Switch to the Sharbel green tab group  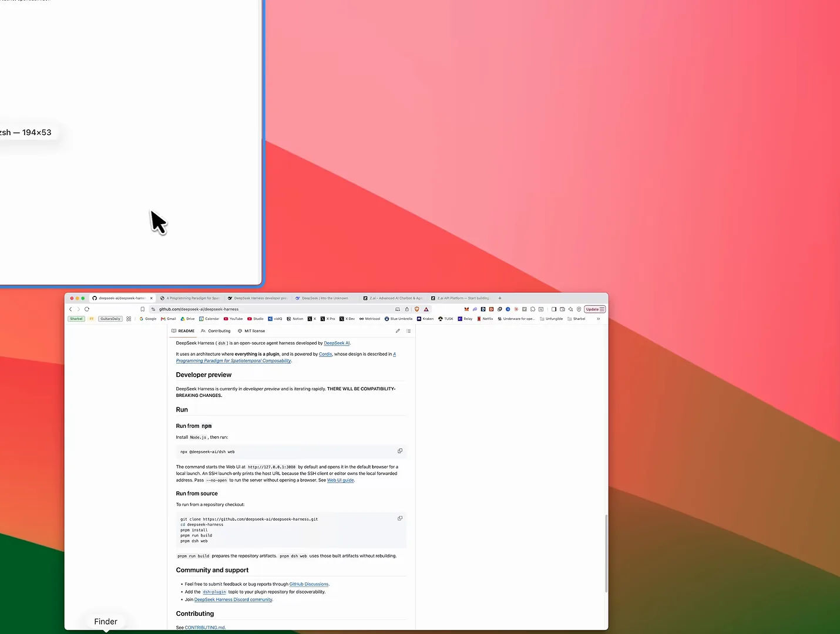(x=76, y=319)
